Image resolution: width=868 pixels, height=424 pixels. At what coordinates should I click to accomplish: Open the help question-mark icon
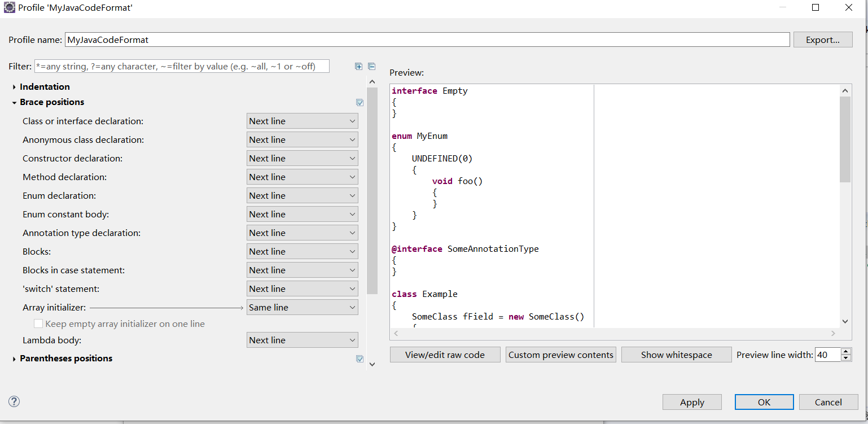point(14,401)
